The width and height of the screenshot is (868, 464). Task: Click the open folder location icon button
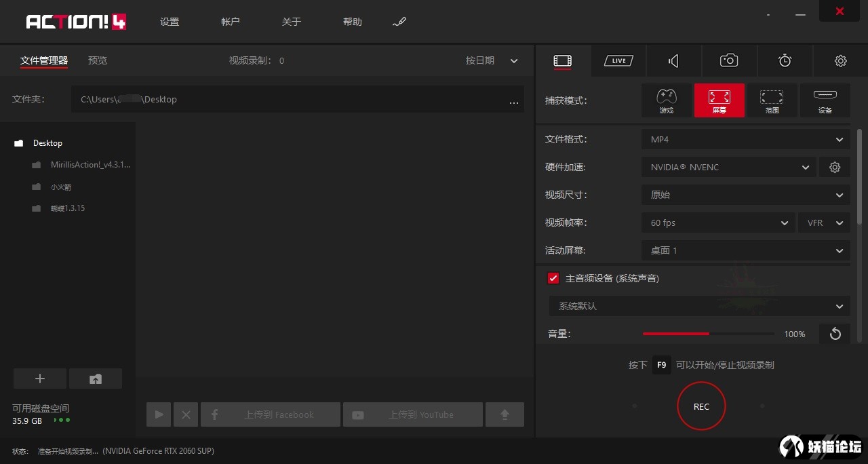click(x=96, y=379)
